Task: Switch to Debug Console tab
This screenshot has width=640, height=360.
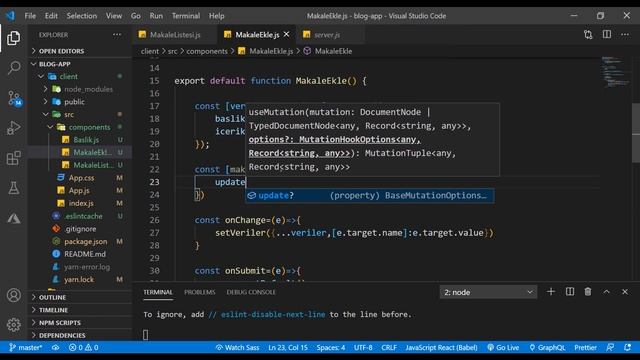Action: (251, 292)
